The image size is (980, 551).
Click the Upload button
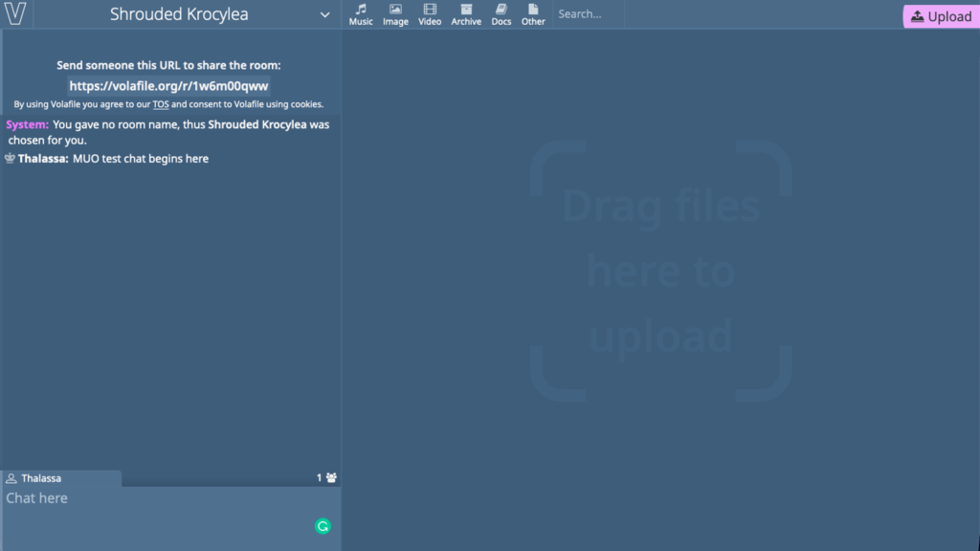(941, 16)
